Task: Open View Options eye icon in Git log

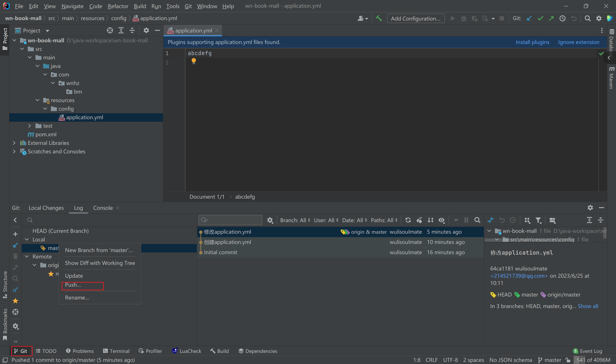Action: click(x=442, y=220)
